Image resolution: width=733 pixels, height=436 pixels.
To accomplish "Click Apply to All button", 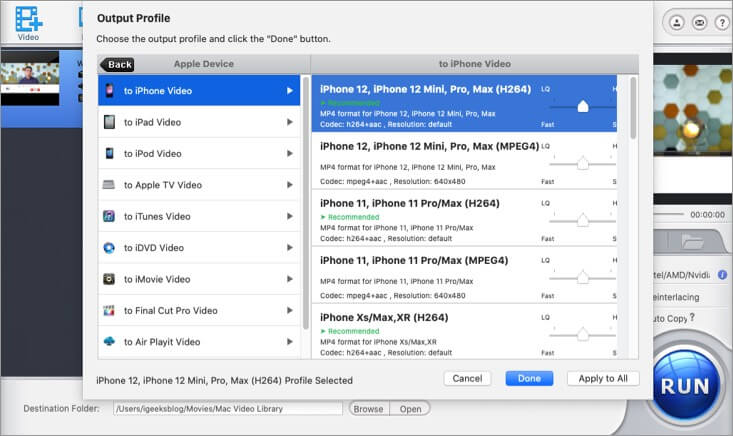I will click(603, 378).
